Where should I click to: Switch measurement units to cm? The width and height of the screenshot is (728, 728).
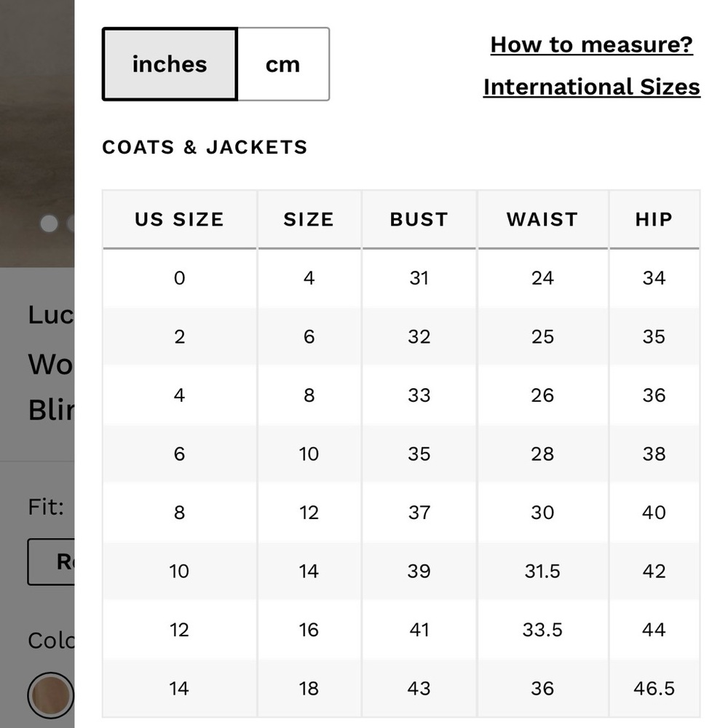point(282,64)
